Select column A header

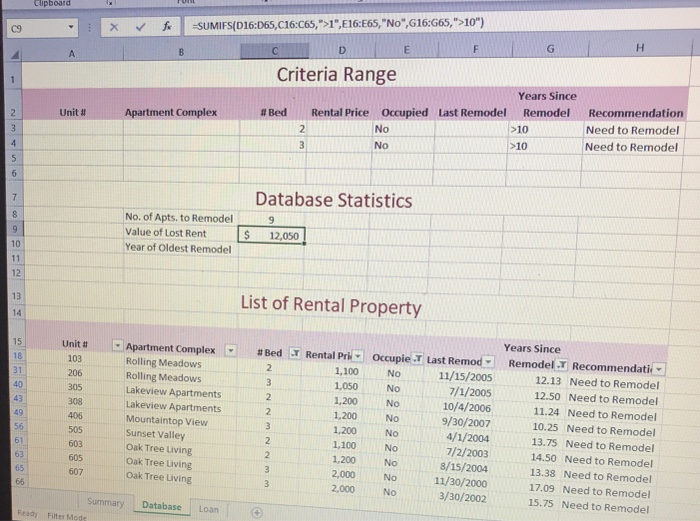[x=72, y=54]
